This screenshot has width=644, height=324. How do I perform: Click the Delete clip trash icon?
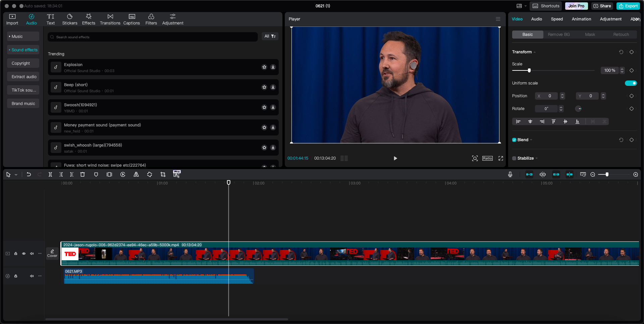(83, 174)
